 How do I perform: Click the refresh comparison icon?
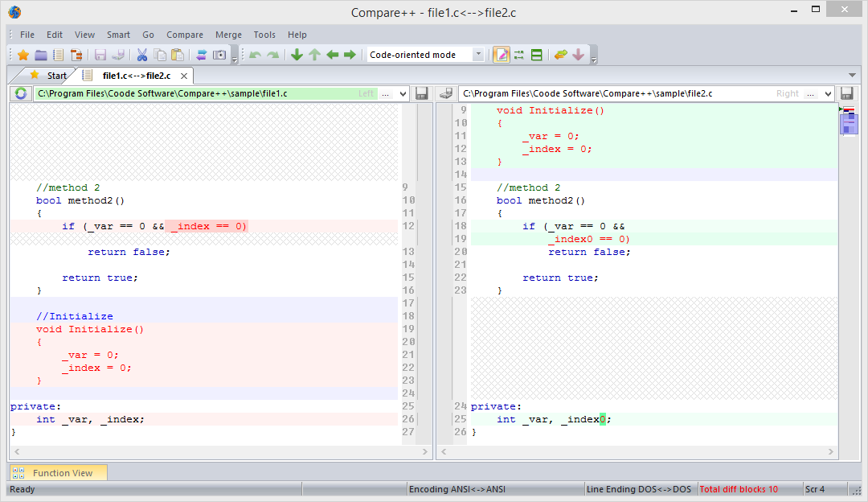(x=21, y=93)
